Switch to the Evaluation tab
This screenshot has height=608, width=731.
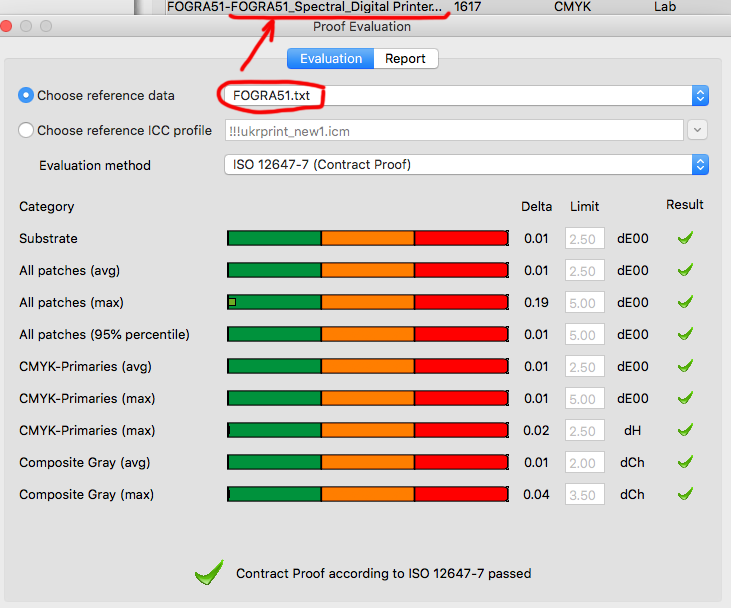pos(331,59)
